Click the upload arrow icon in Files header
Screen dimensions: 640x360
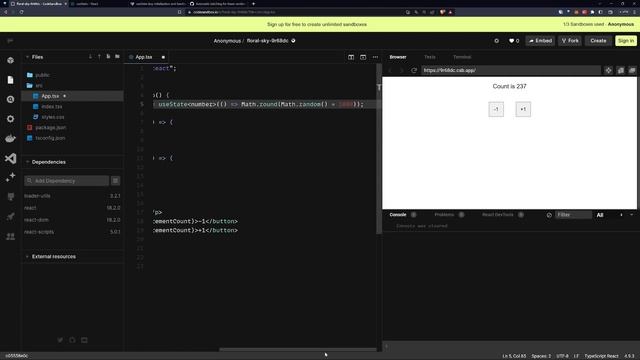pos(99,57)
